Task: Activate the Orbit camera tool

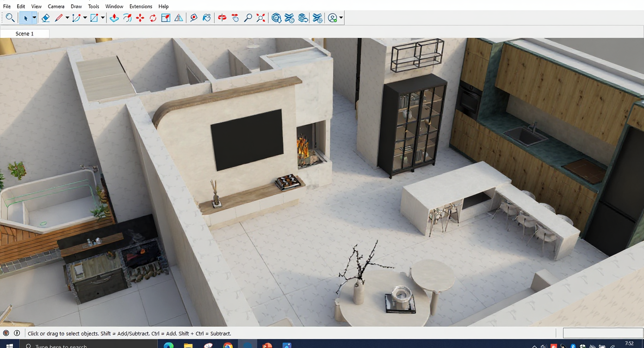Action: point(223,18)
